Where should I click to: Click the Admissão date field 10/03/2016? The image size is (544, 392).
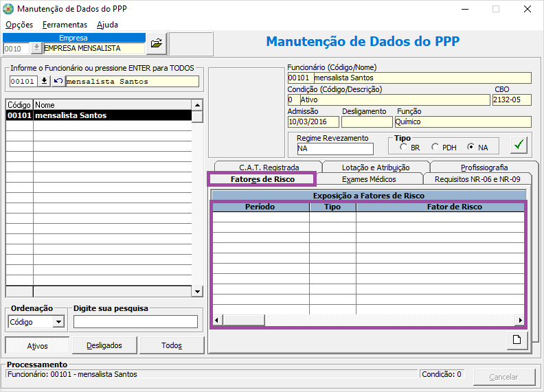313,122
